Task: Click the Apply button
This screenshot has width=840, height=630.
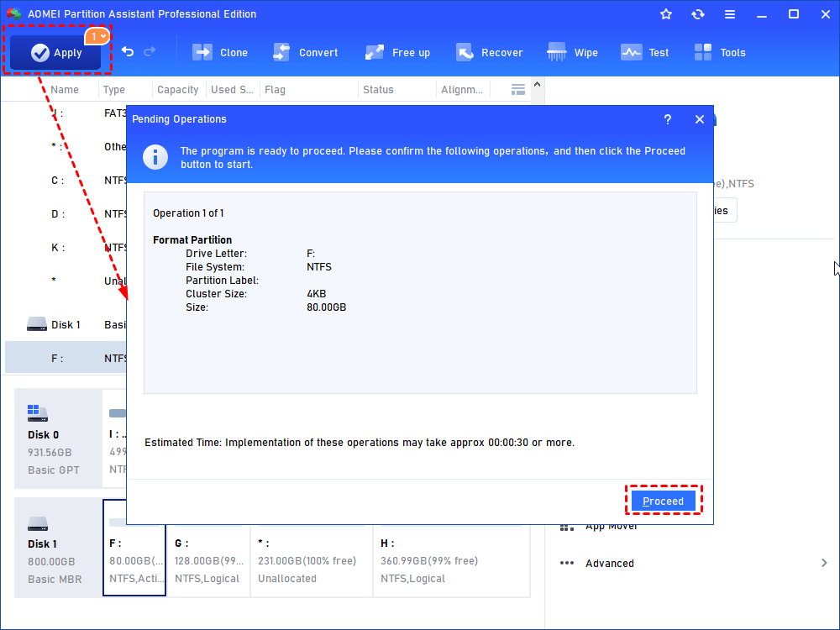Action: (x=55, y=52)
